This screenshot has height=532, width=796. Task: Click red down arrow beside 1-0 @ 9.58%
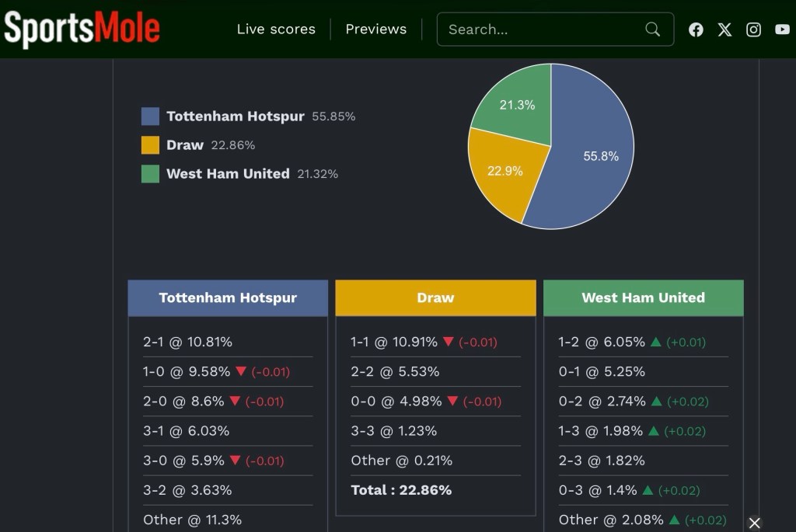(x=240, y=372)
